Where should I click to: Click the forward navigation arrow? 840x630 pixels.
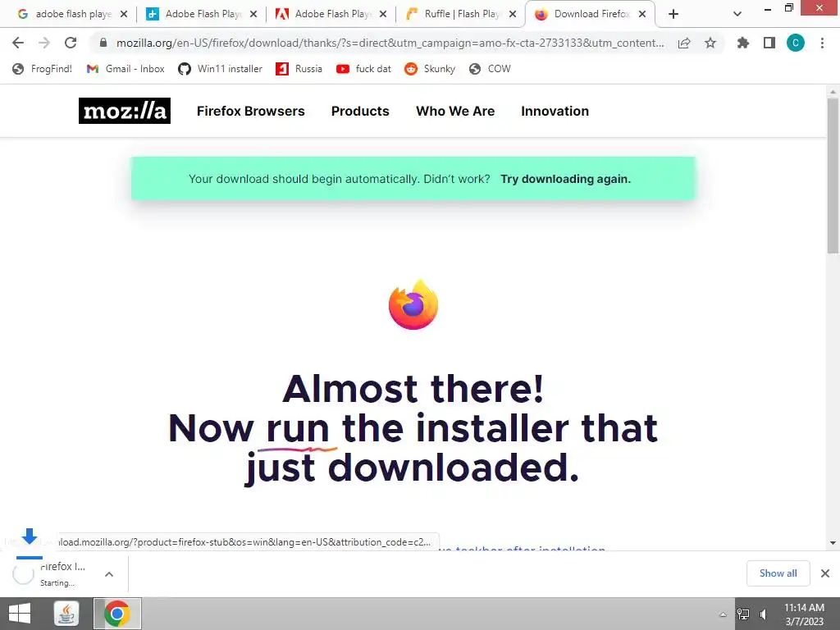pos(44,43)
